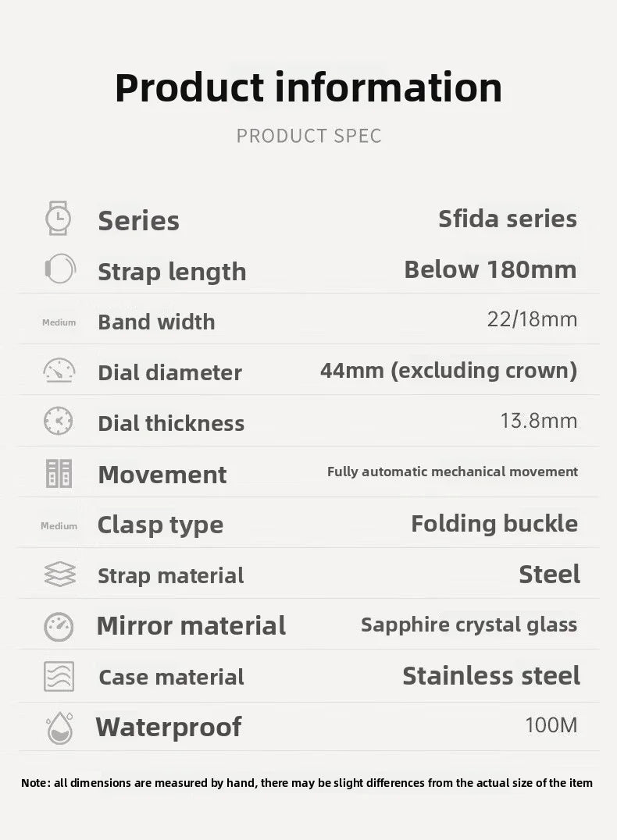Select the Sfida series value
The width and height of the screenshot is (617, 840).
tap(508, 219)
